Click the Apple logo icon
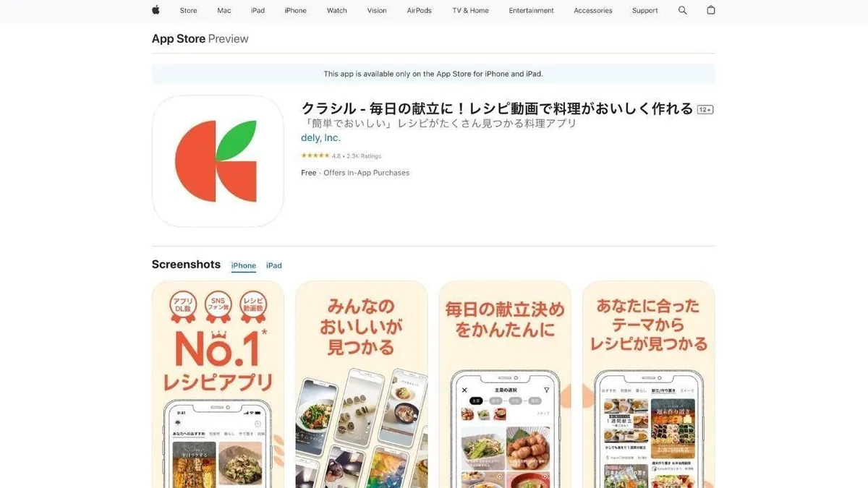The image size is (868, 488). tap(156, 10)
